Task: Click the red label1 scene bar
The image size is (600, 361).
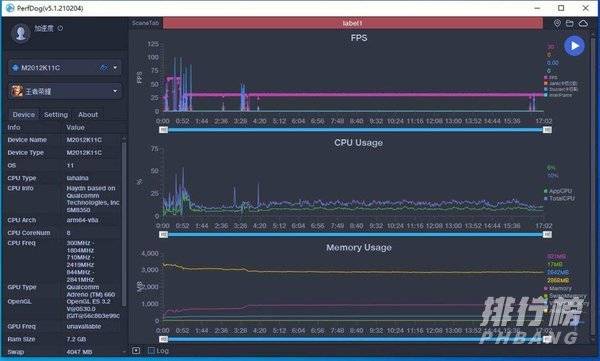Action: pos(353,23)
